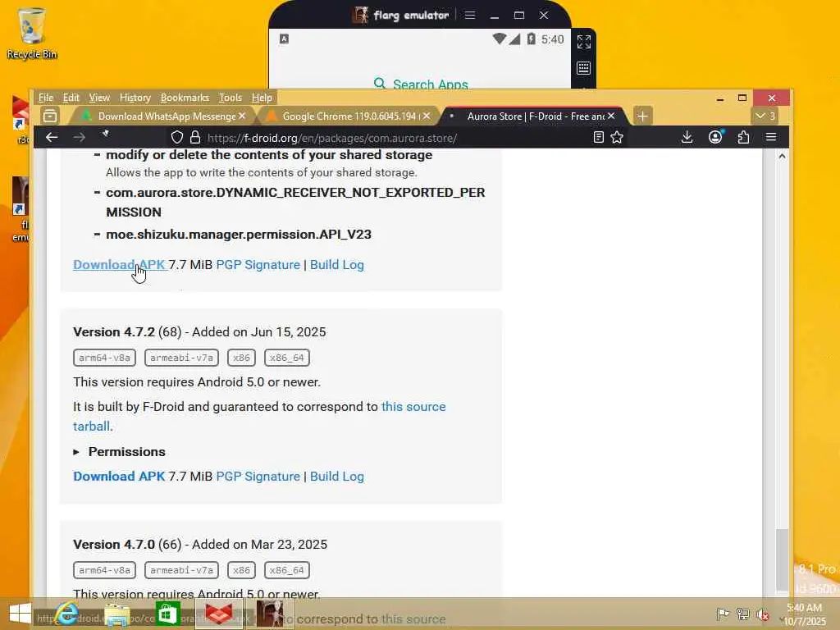Open Firefox hamburger application menu

click(x=771, y=137)
